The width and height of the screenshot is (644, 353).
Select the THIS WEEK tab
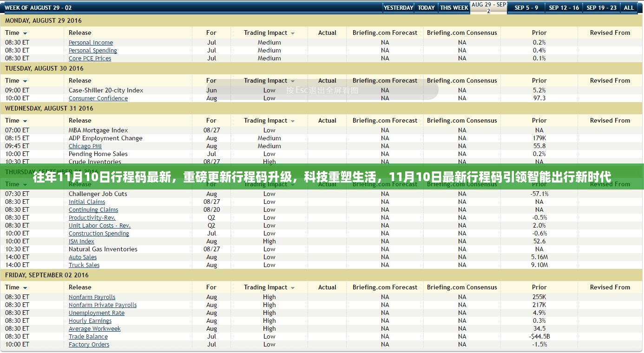[x=454, y=7]
